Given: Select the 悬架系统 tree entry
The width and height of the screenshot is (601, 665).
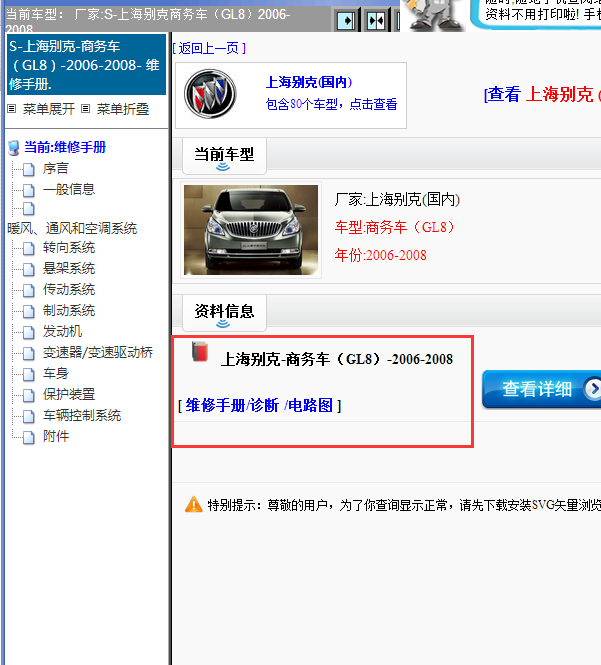Looking at the screenshot, I should pyautogui.click(x=69, y=268).
